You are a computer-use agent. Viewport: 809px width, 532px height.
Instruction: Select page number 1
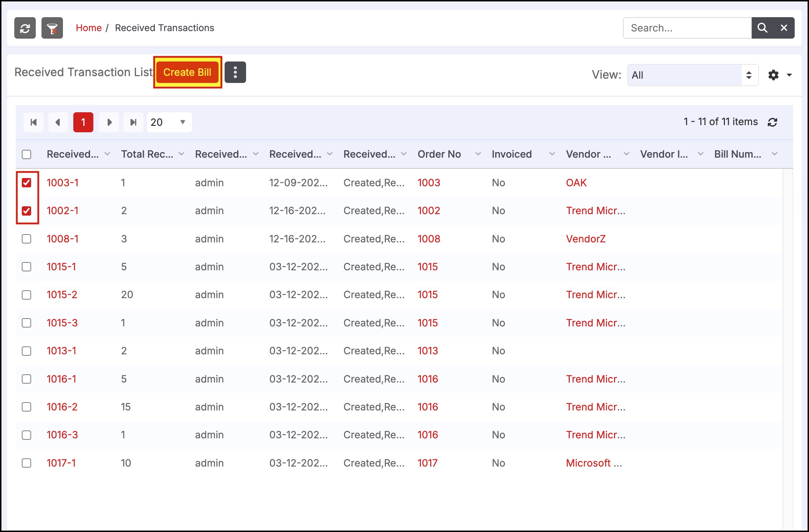tap(83, 122)
